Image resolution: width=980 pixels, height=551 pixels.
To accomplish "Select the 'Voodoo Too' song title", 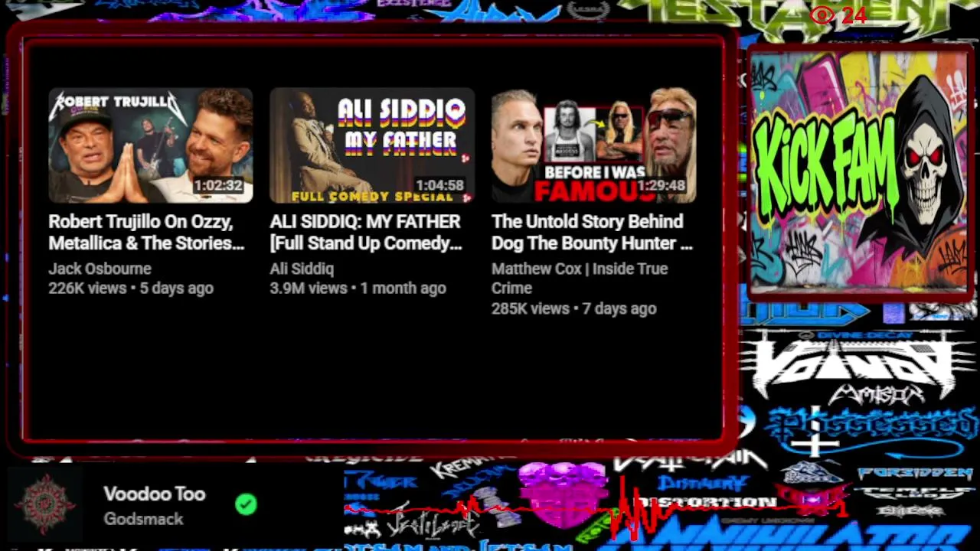I will click(155, 494).
